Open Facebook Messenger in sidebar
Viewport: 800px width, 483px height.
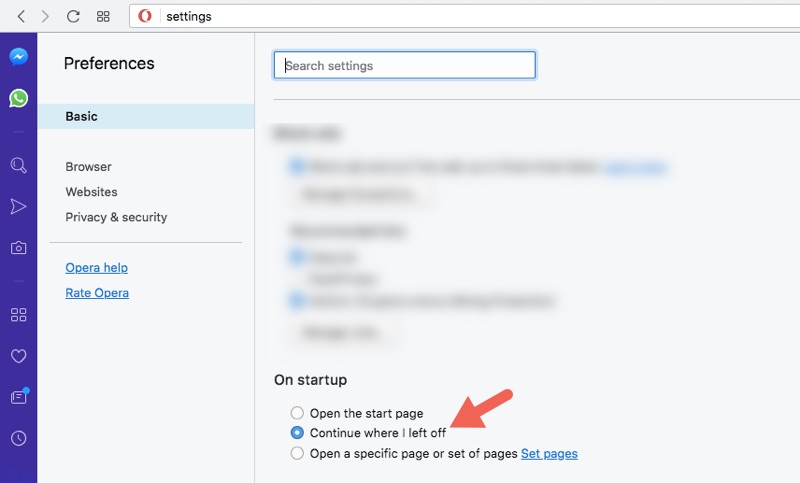[x=18, y=56]
